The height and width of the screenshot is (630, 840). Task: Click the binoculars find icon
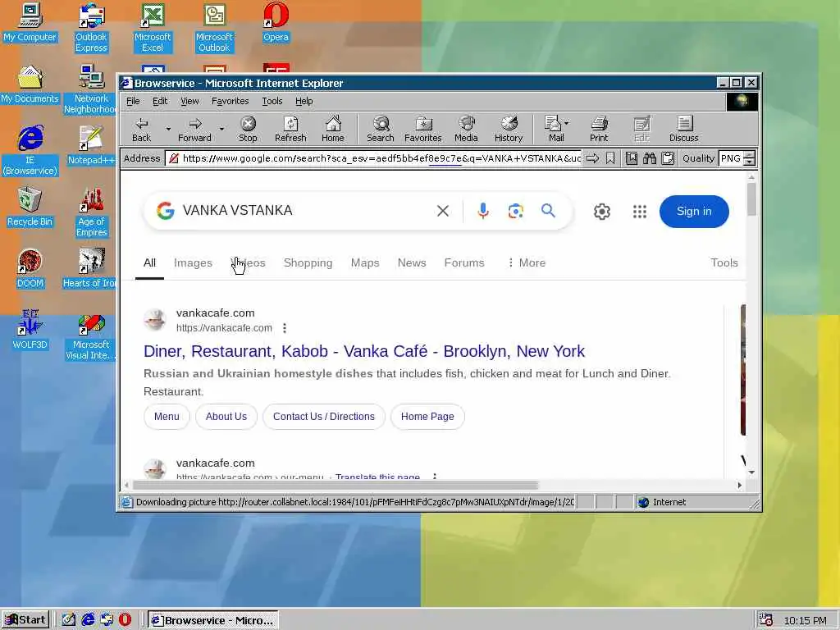tap(650, 158)
